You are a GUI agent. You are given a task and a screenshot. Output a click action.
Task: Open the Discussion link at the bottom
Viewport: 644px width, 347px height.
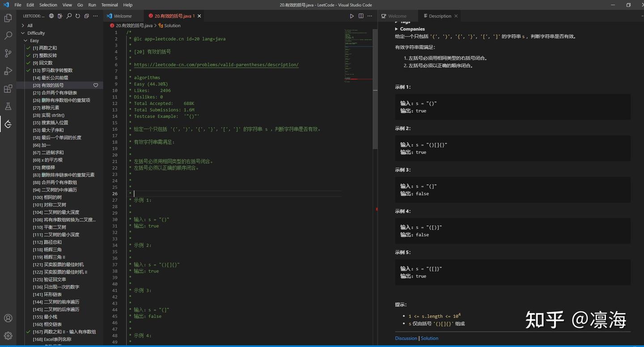tap(406, 338)
